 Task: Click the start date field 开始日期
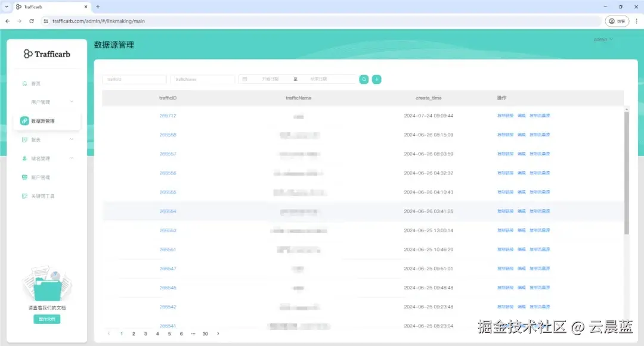(x=270, y=79)
